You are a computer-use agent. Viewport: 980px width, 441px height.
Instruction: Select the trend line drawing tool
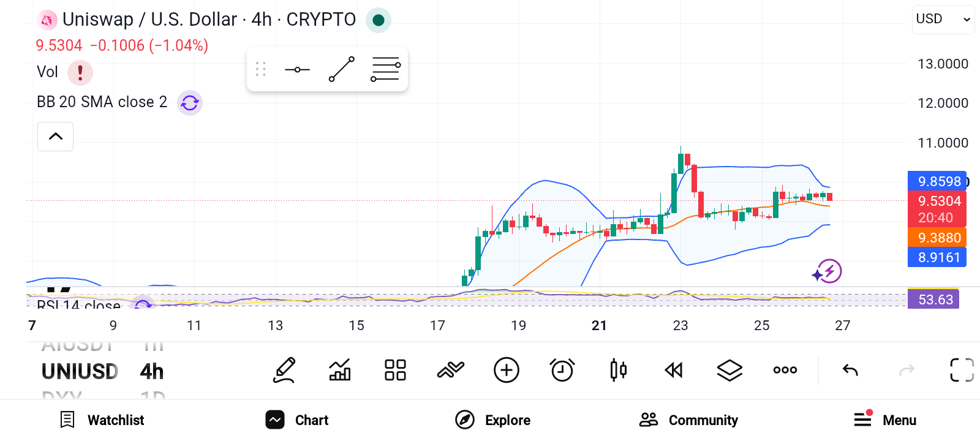[342, 69]
